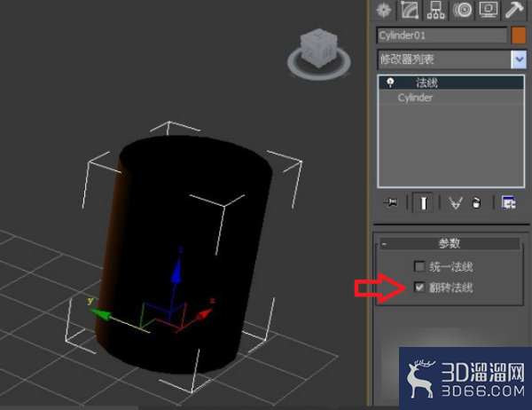This screenshot has width=532, height=410.
Task: Toggle Show End Result button
Action: [423, 203]
